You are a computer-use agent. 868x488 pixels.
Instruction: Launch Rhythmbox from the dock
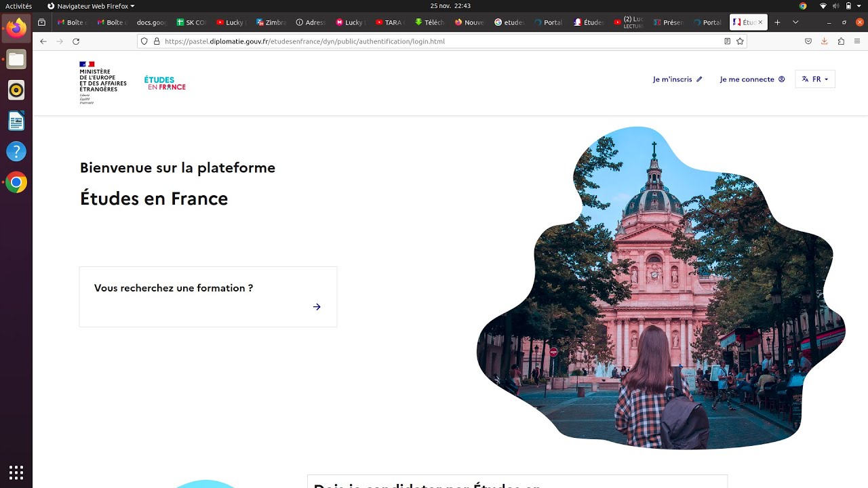coord(16,90)
